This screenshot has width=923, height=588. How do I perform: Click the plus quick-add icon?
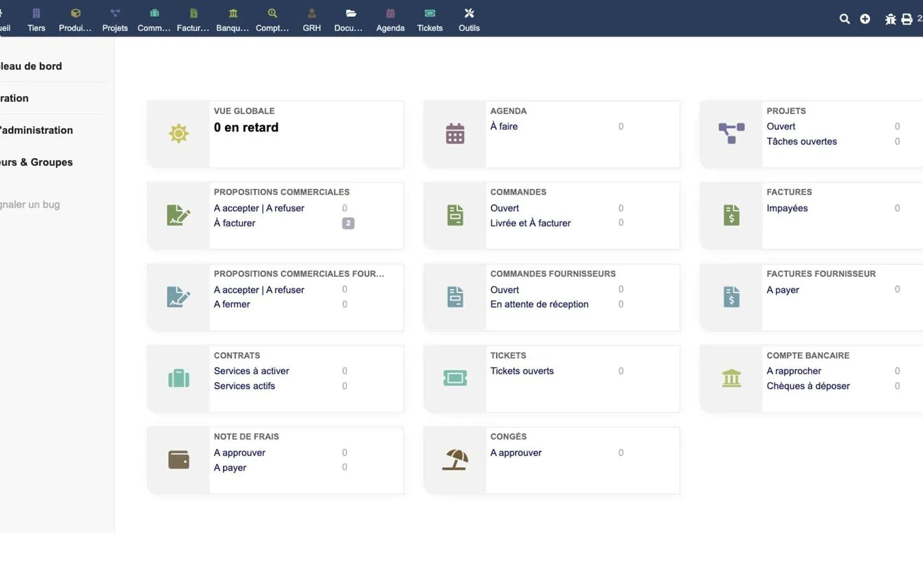pos(865,18)
